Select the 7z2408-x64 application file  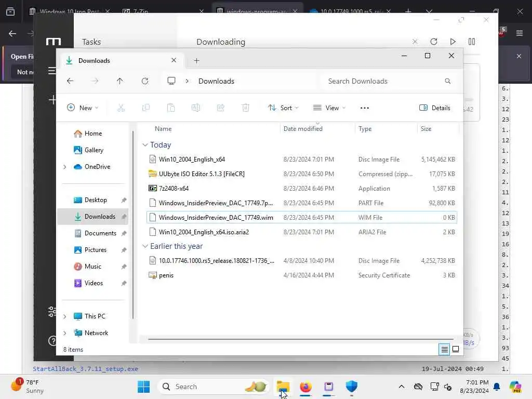coord(302,188)
